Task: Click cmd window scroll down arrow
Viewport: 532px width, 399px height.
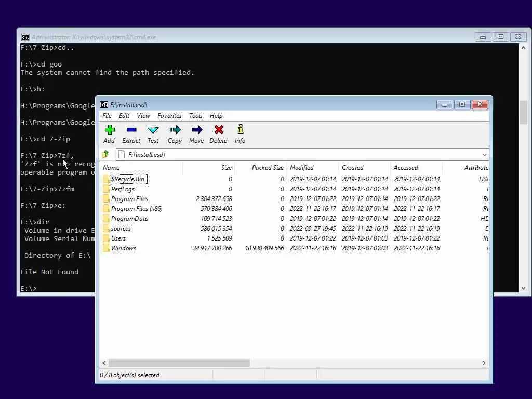Action: tap(523, 288)
